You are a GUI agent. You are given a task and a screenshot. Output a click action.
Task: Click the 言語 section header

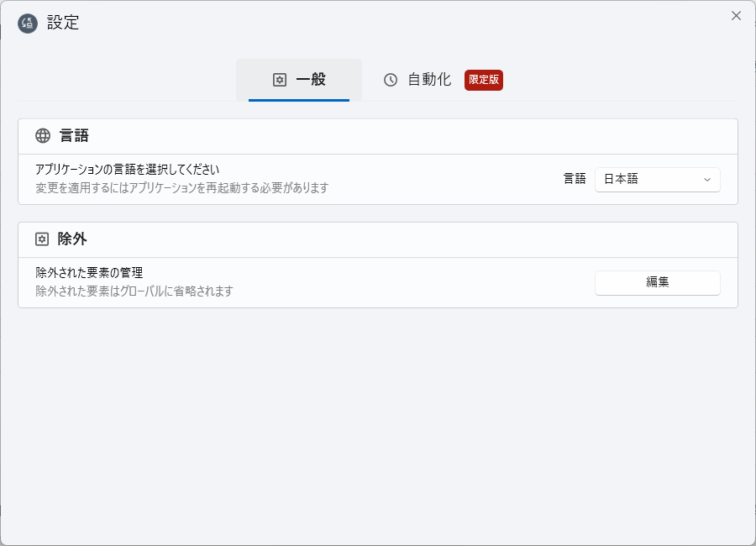point(74,136)
